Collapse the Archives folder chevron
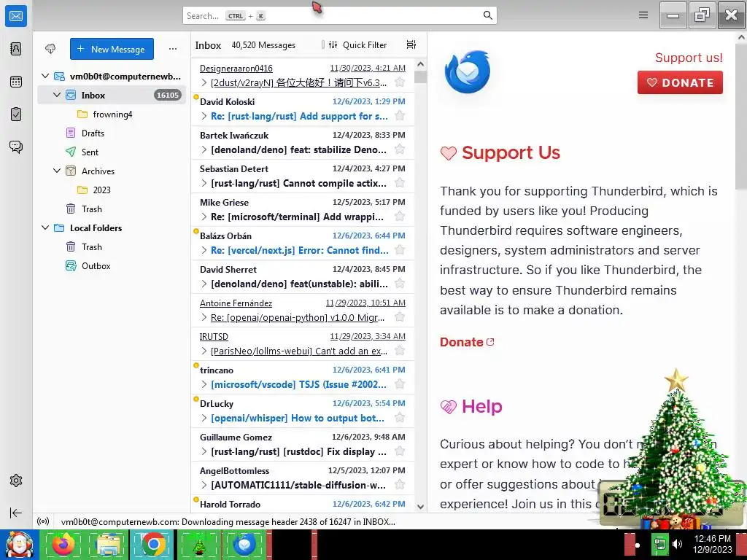This screenshot has width=747, height=560. coord(57,171)
